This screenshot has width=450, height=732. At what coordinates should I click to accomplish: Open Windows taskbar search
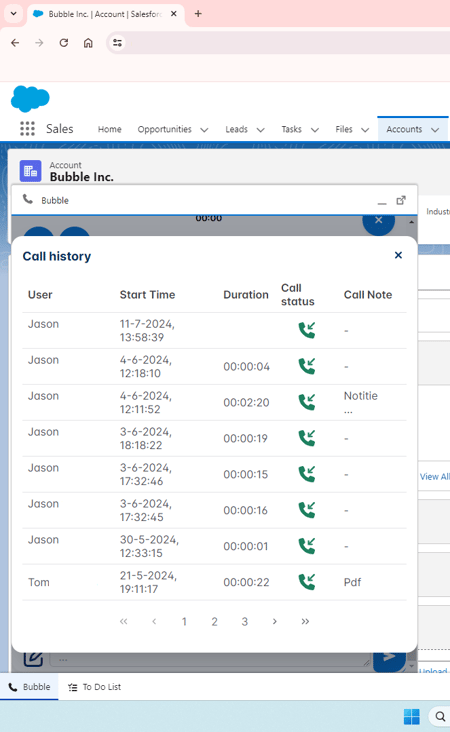(440, 716)
